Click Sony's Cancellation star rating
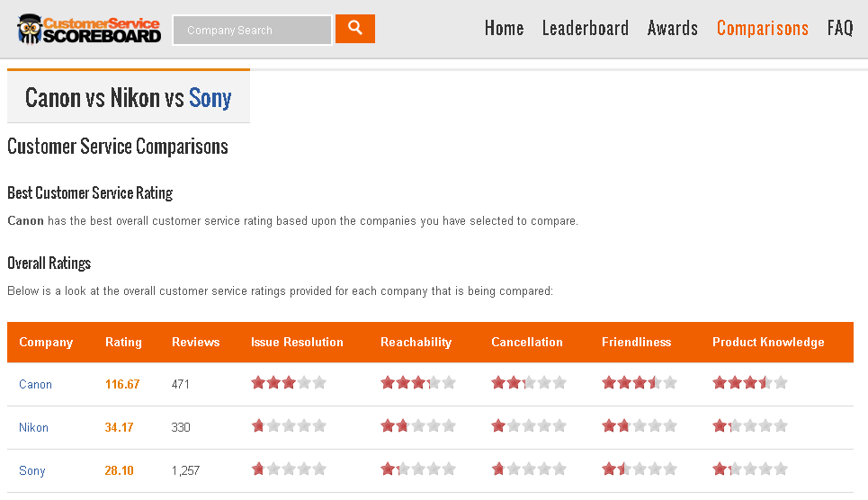Image resolution: width=868 pixels, height=500 pixels. click(529, 469)
